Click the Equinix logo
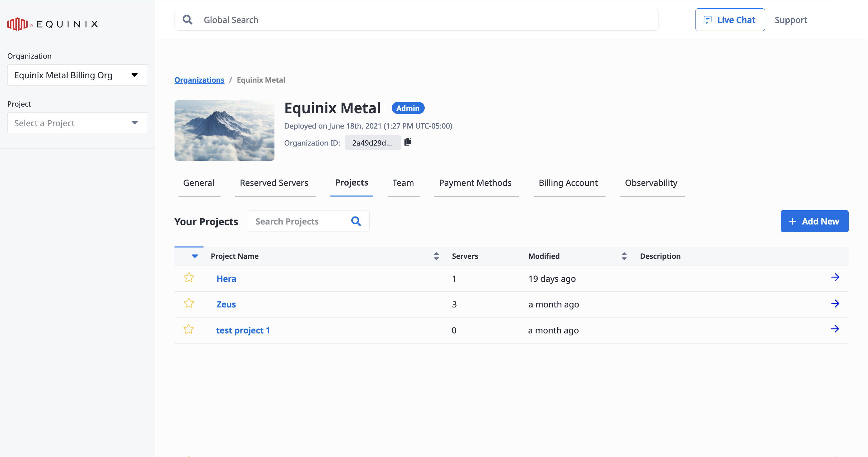 tap(53, 24)
